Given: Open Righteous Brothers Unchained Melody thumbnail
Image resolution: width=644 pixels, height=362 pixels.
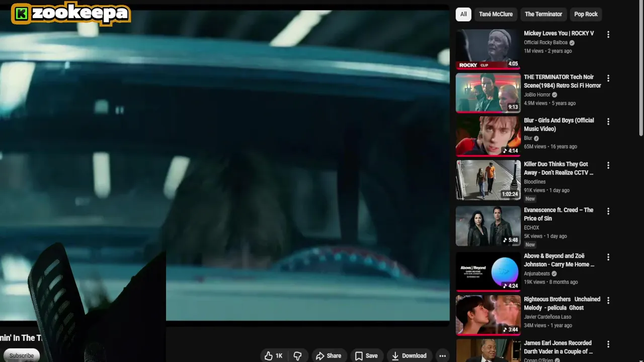Looking at the screenshot, I should tap(488, 315).
